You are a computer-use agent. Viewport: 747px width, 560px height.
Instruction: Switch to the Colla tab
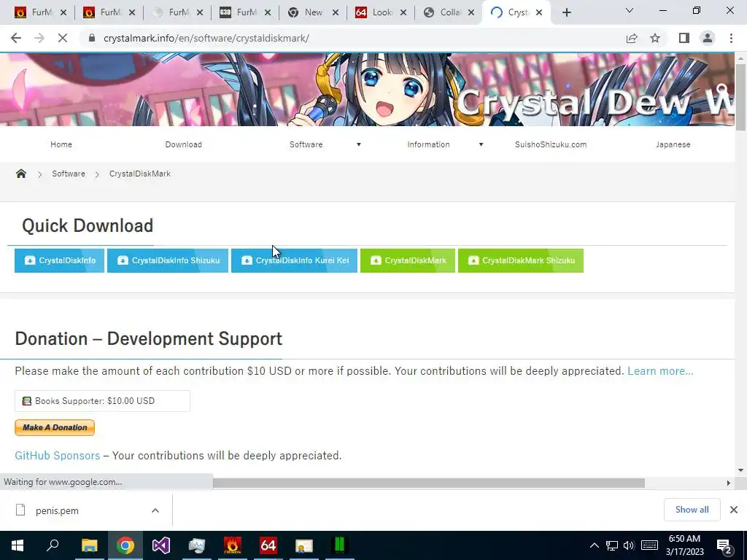click(444, 12)
